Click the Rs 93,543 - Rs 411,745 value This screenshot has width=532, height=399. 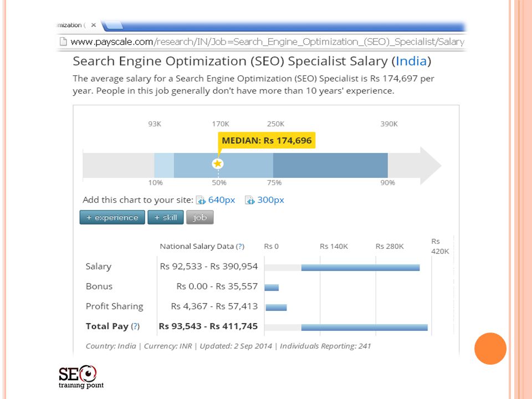pyautogui.click(x=208, y=326)
